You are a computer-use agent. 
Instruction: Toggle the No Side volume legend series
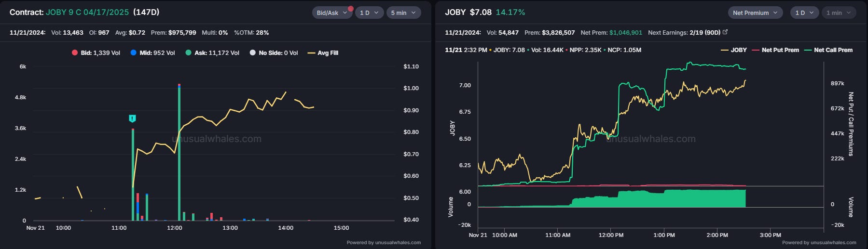(274, 53)
